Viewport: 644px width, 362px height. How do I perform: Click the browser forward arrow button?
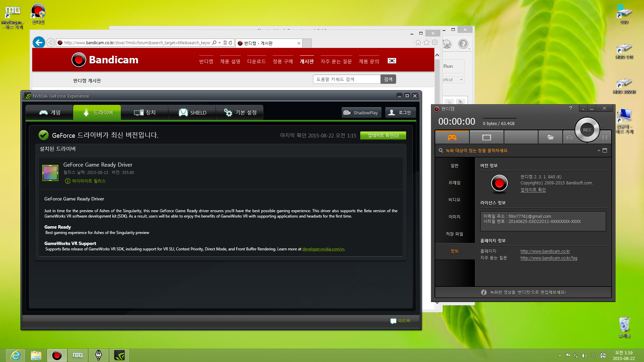pyautogui.click(x=51, y=43)
